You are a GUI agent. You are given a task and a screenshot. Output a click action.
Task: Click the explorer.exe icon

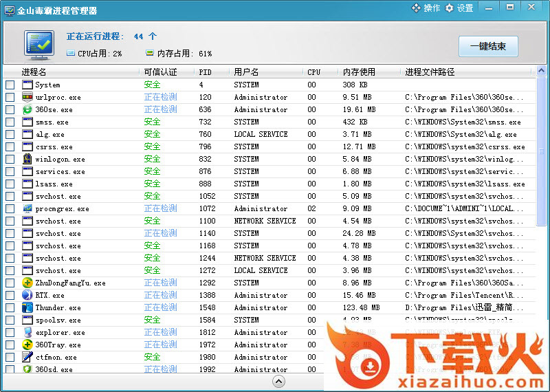point(27,332)
